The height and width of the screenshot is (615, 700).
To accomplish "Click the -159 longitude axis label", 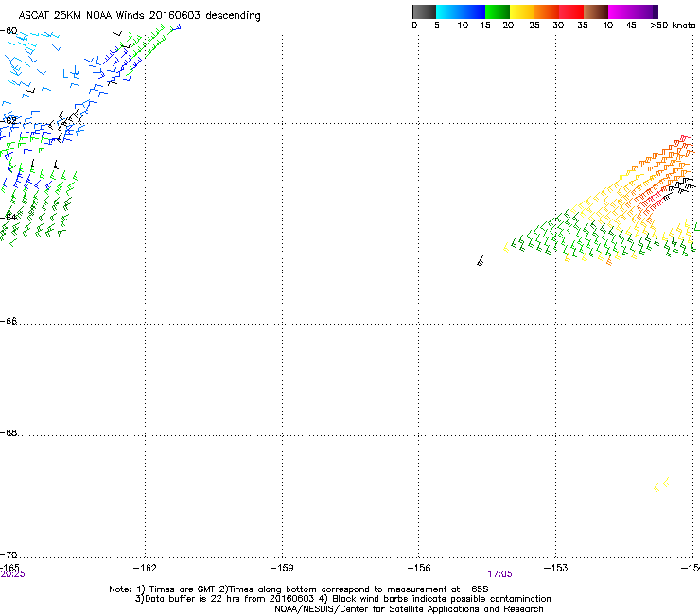I will click(x=282, y=568).
